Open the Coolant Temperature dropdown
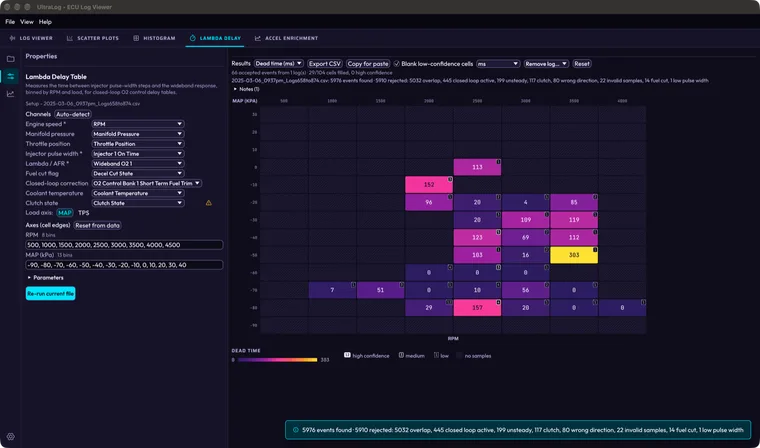 (x=138, y=193)
